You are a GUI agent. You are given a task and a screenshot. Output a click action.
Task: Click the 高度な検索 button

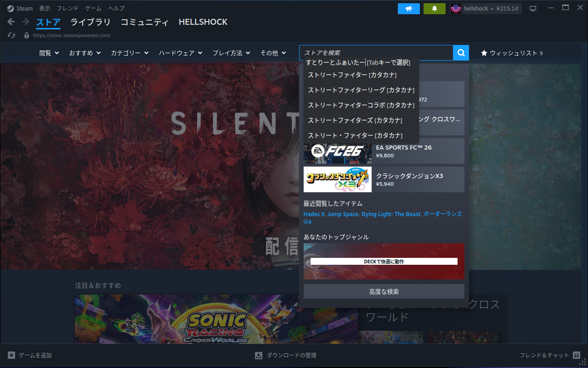click(x=384, y=290)
